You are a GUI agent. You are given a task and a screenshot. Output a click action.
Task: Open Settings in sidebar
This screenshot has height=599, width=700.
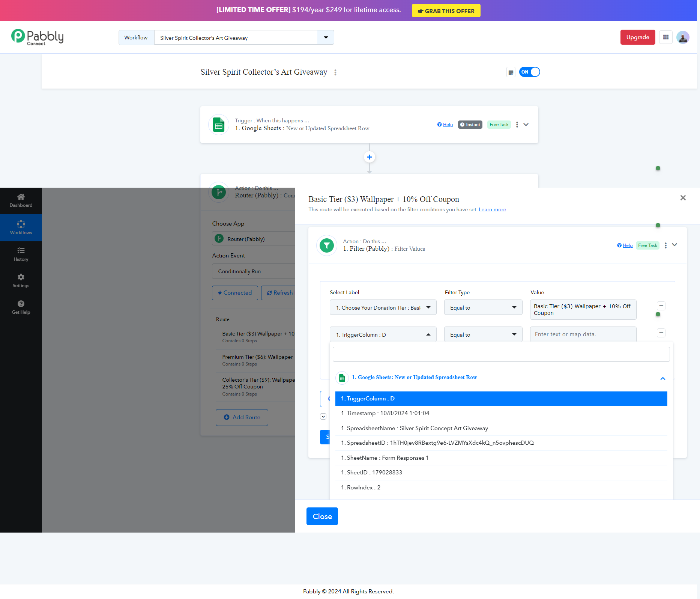point(21,281)
